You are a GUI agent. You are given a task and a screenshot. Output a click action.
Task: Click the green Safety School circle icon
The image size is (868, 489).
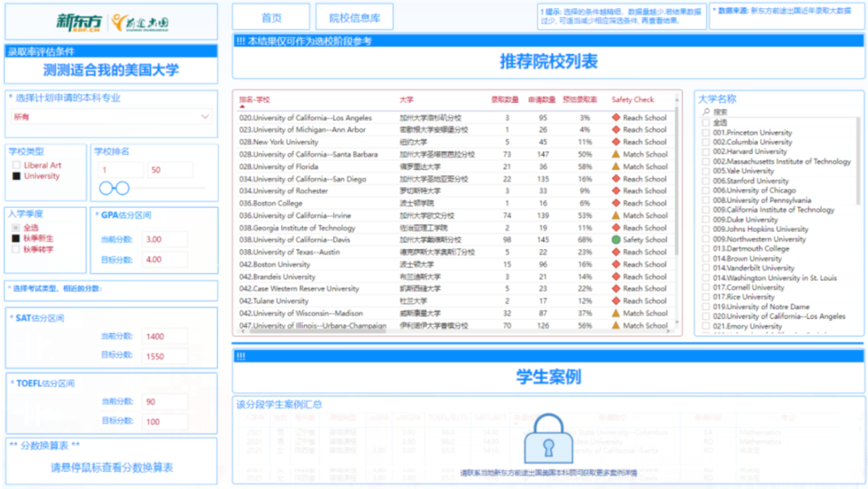(616, 240)
